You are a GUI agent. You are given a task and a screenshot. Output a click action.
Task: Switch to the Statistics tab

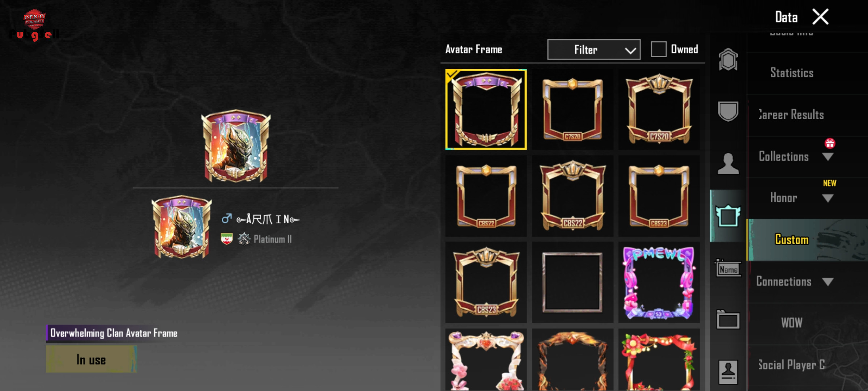click(x=792, y=73)
